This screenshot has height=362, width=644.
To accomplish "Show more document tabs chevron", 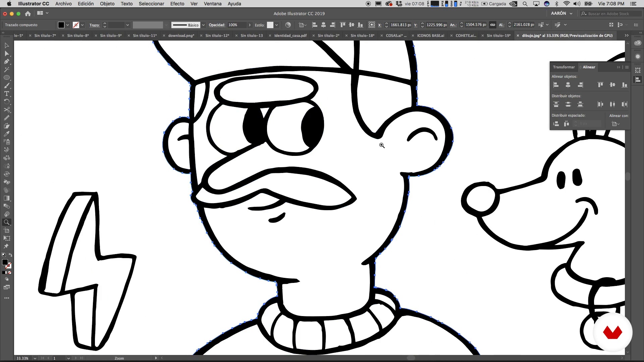I will tap(627, 36).
